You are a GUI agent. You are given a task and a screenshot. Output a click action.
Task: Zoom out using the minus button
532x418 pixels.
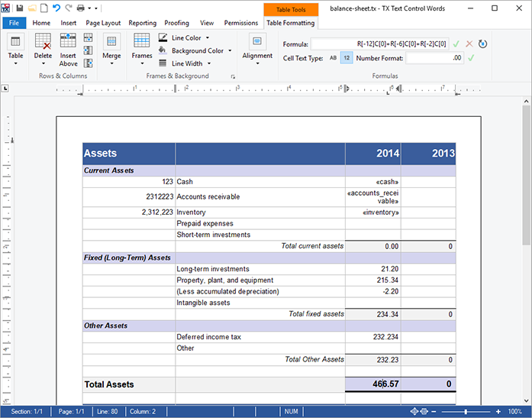tap(434, 412)
